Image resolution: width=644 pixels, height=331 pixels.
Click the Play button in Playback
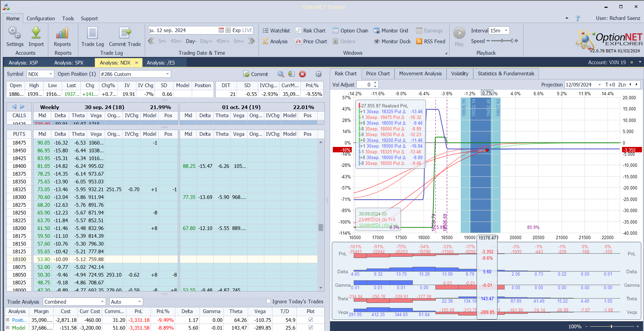click(459, 33)
